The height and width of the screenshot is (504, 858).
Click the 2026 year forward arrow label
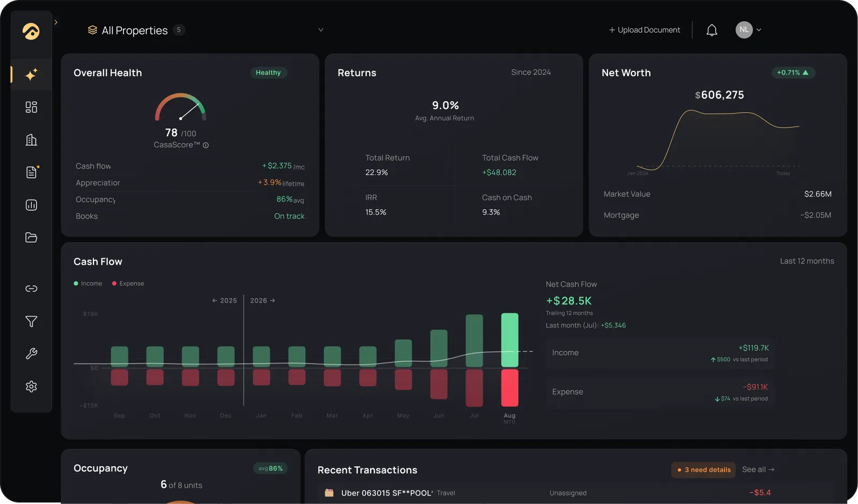[x=263, y=301]
